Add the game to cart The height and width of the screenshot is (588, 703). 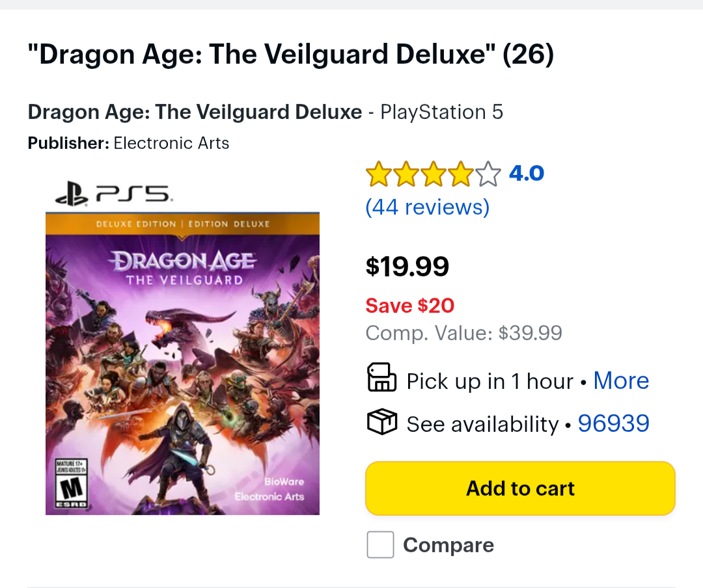point(520,488)
